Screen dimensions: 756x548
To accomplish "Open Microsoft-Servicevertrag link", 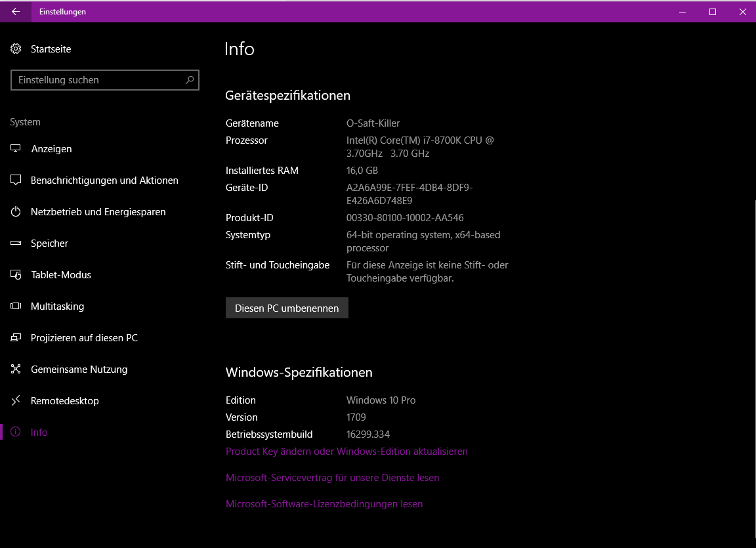I will coord(332,478).
